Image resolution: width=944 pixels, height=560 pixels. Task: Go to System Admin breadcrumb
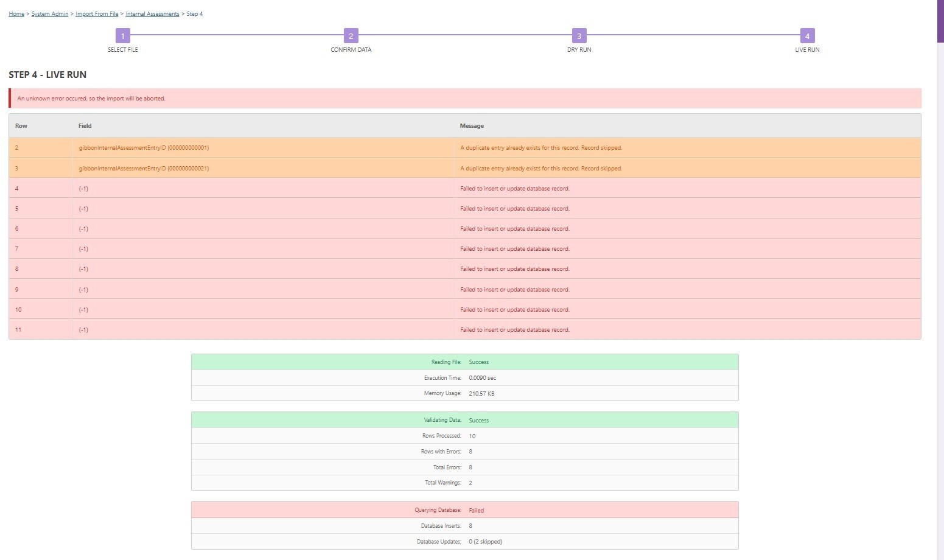point(50,14)
